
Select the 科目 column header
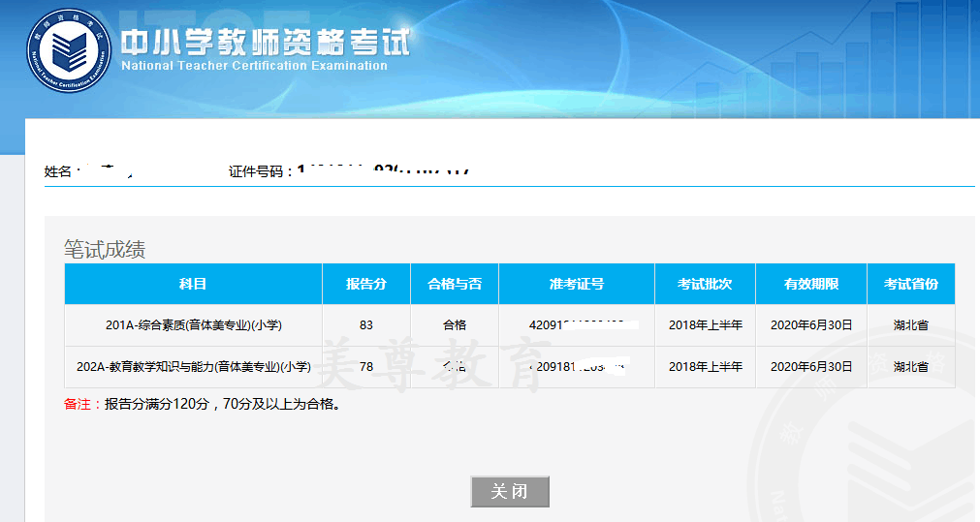tap(193, 284)
